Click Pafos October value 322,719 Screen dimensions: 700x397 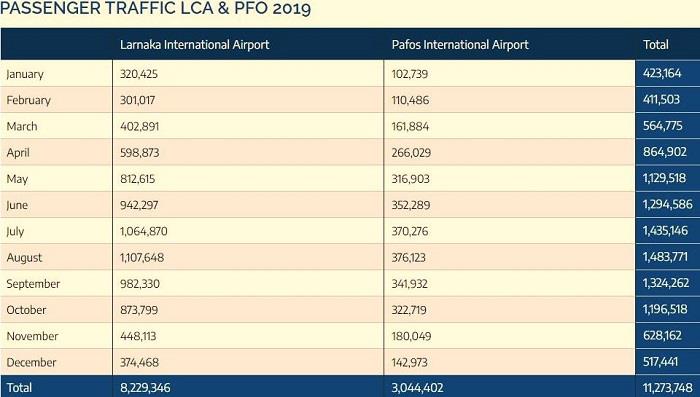[409, 310]
